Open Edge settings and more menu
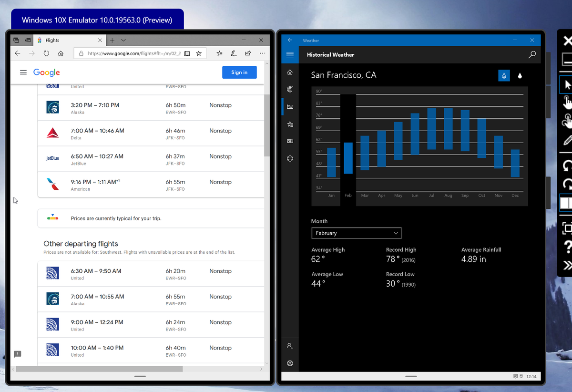 click(x=263, y=53)
